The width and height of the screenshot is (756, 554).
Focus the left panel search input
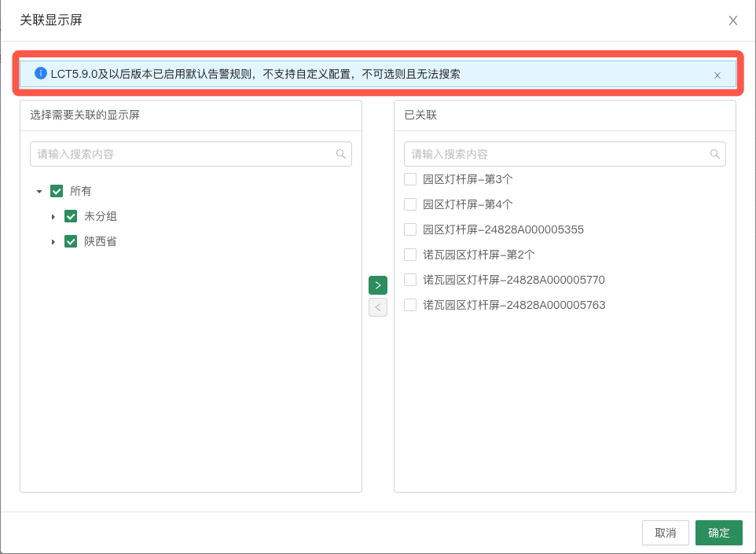click(182, 154)
